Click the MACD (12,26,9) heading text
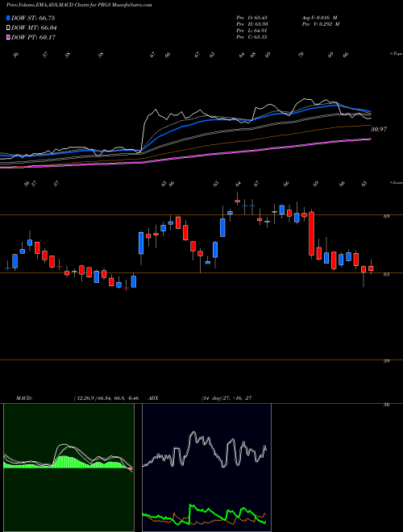403x532 pixels. coord(79,398)
